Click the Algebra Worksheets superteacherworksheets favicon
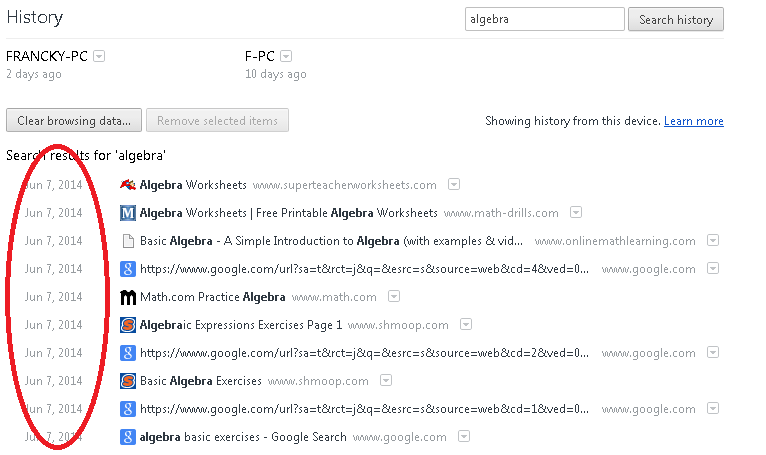This screenshot has height=455, width=766. click(128, 185)
